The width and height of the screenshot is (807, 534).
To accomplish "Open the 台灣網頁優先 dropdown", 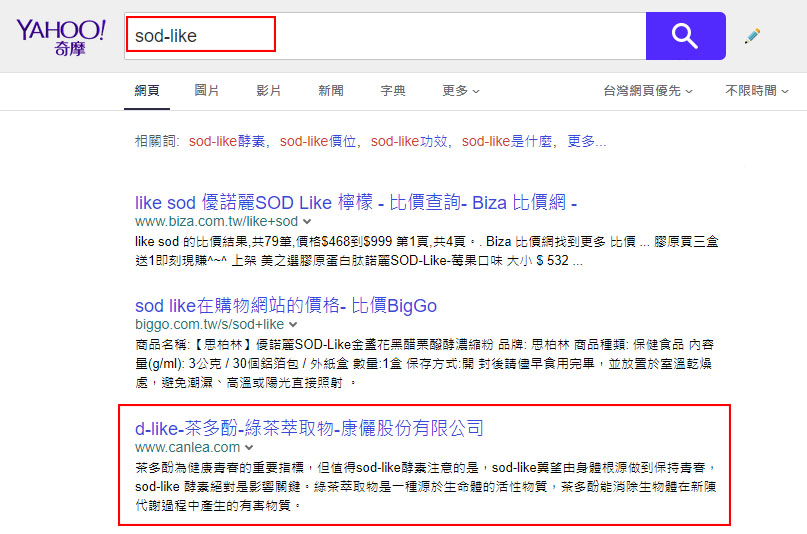I will point(648,91).
